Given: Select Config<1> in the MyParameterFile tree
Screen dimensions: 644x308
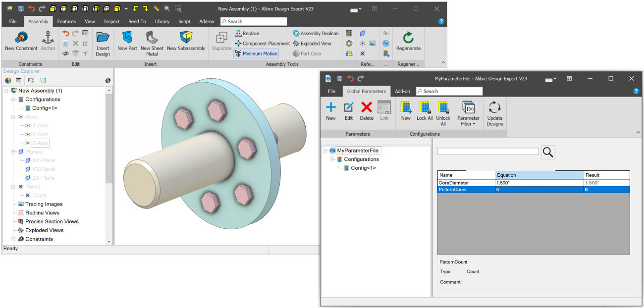Looking at the screenshot, I should pyautogui.click(x=364, y=168).
